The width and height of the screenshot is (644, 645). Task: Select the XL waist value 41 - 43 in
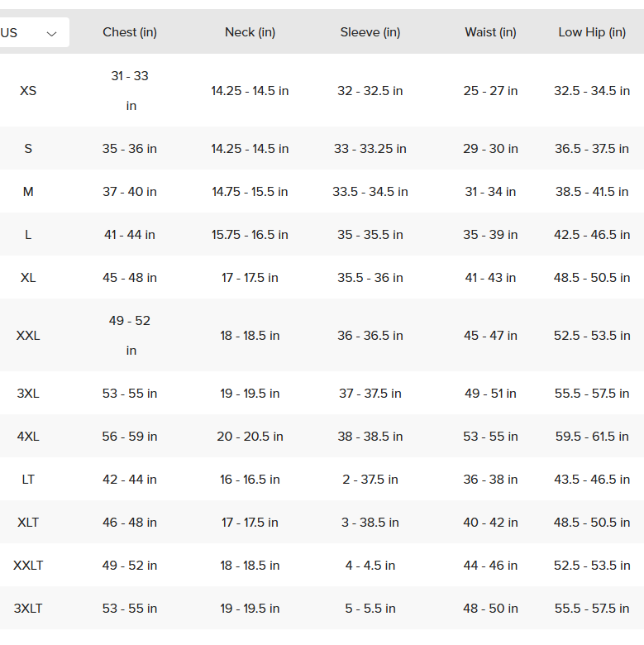click(490, 278)
